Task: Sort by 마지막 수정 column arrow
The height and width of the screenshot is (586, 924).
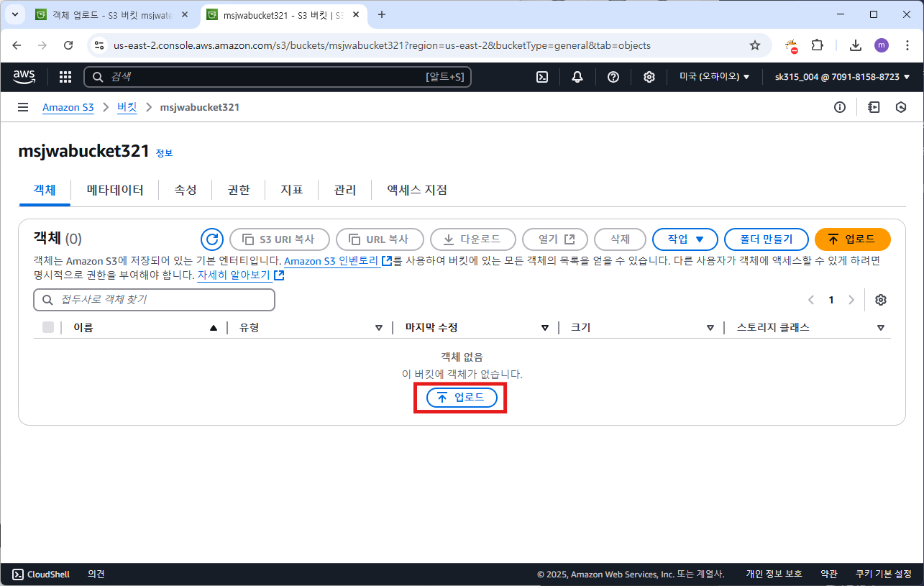Action: coord(545,328)
